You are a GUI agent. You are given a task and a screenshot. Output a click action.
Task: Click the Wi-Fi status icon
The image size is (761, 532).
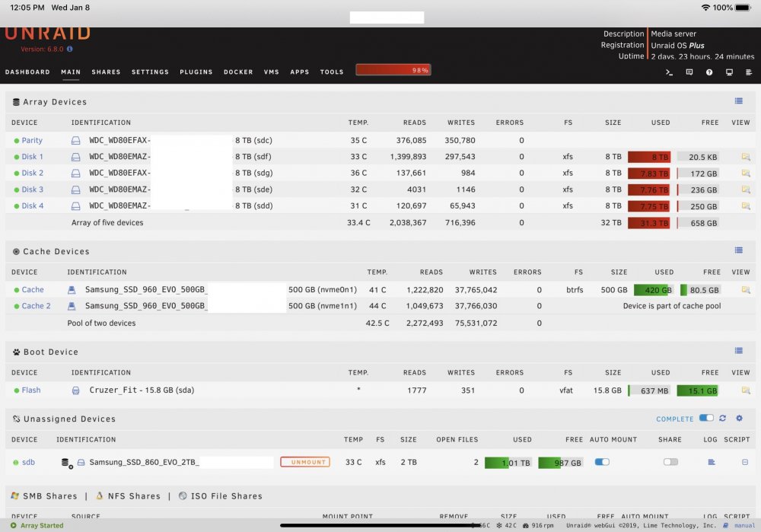click(x=705, y=8)
